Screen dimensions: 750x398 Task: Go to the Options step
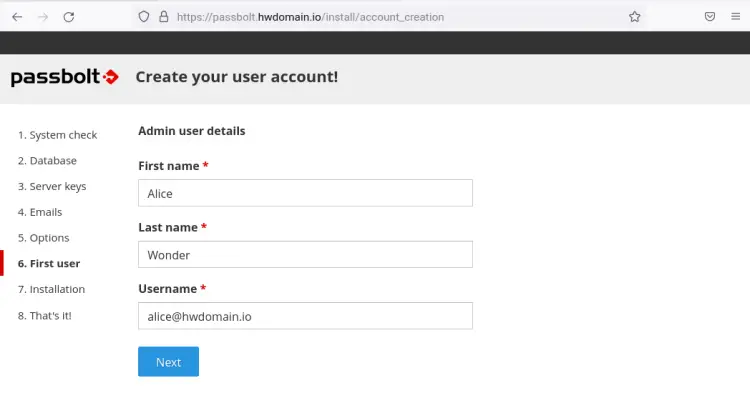pos(44,238)
